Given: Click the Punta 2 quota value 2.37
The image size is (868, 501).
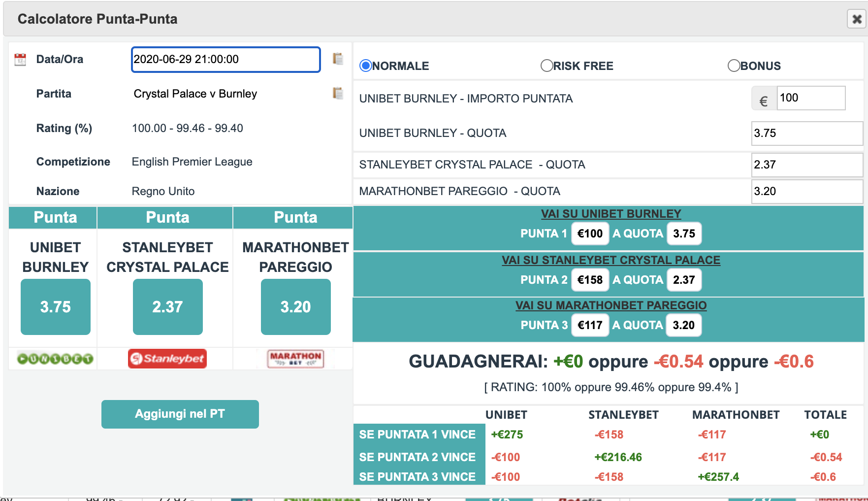Looking at the screenshot, I should (x=684, y=280).
